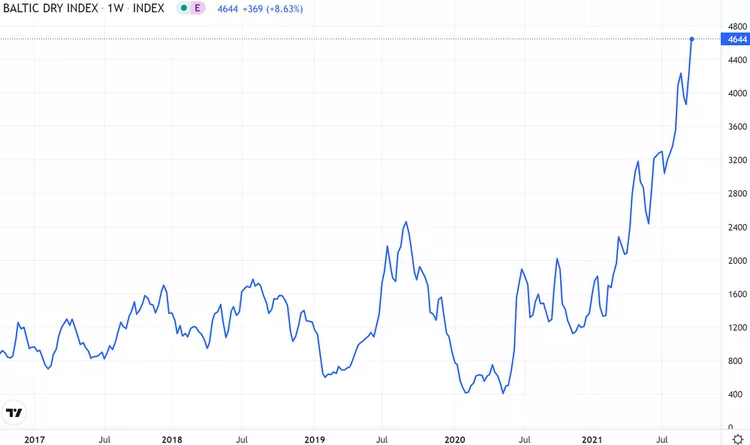Click the 3200 level on the price scale
This screenshot has width=750, height=445.
[x=736, y=160]
